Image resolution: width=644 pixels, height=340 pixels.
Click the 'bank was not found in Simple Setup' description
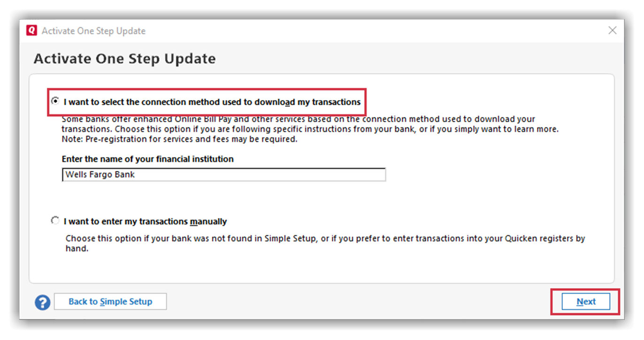point(325,243)
